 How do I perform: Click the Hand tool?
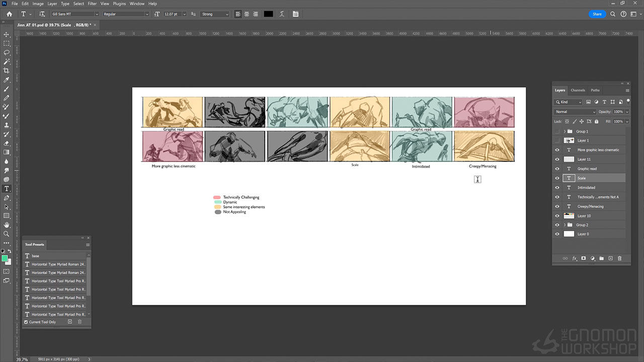7,225
